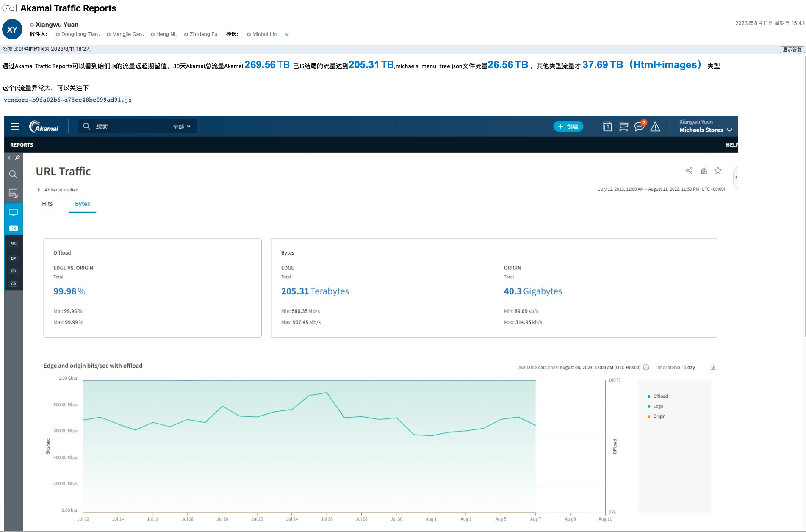The height and width of the screenshot is (532, 806).
Task: Click the 40.3 Gigabytes origin total
Action: 533,291
